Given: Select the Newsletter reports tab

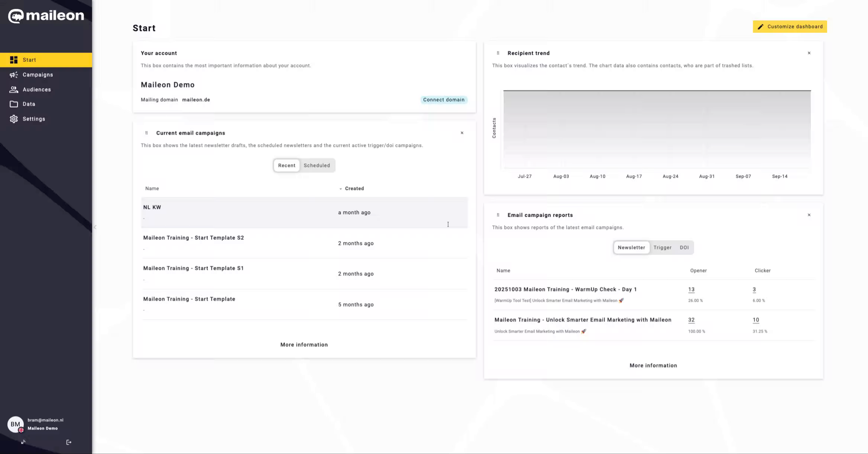Looking at the screenshot, I should 631,248.
